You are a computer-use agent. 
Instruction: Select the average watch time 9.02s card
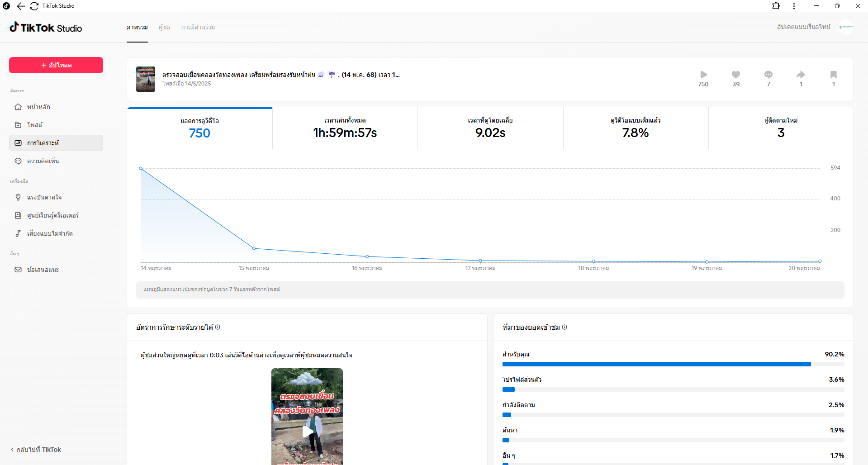tap(490, 128)
